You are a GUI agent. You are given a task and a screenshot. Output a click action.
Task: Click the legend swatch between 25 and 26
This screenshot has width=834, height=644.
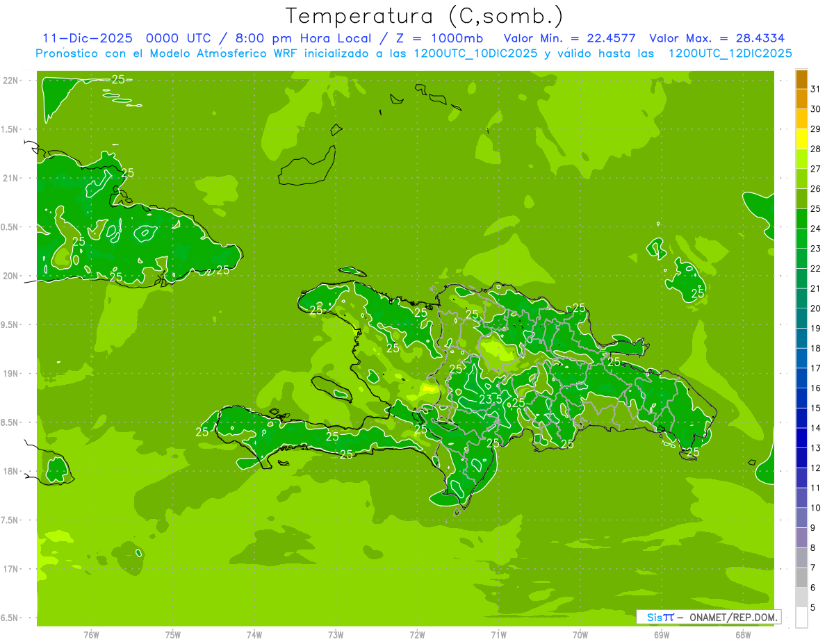coord(801,199)
